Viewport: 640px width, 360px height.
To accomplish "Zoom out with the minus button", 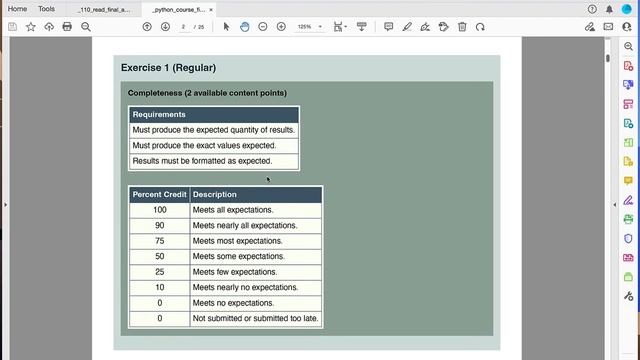I will (x=263, y=27).
